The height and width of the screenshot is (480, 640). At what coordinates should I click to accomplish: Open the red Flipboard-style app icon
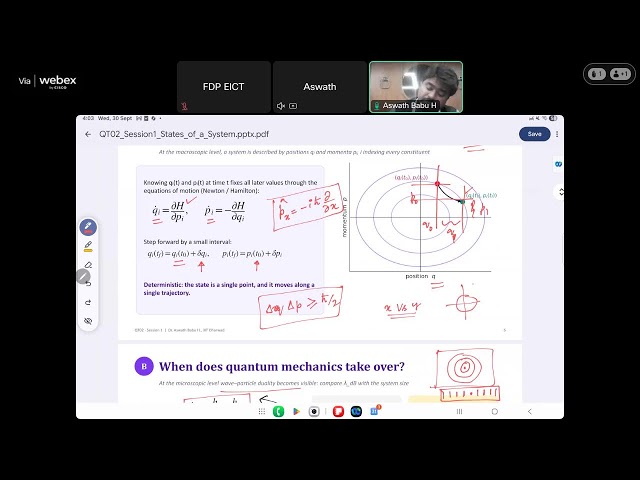click(338, 411)
